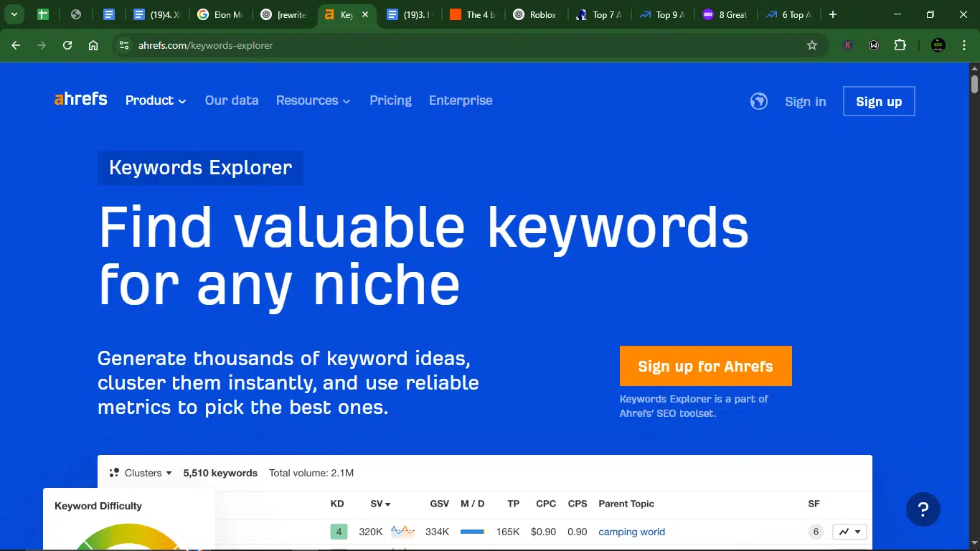980x551 pixels.
Task: Open the browser home page
Action: [93, 45]
